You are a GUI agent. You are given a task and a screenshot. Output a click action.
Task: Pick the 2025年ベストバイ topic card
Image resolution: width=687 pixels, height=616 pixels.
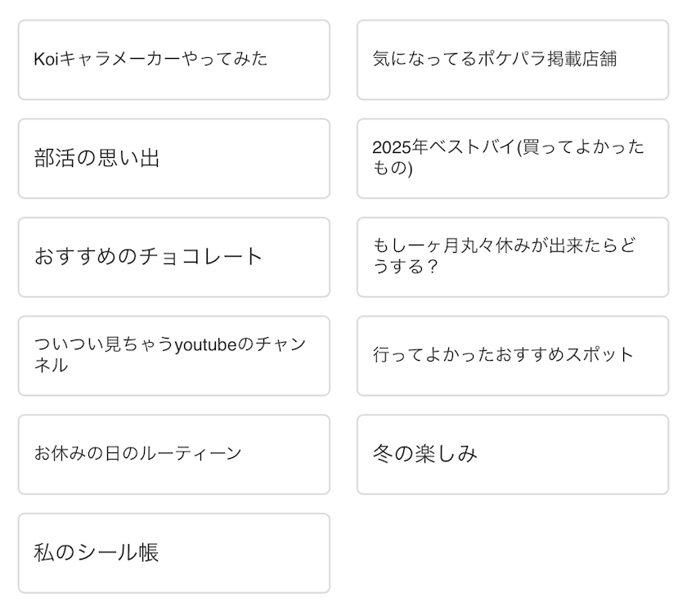(x=512, y=159)
